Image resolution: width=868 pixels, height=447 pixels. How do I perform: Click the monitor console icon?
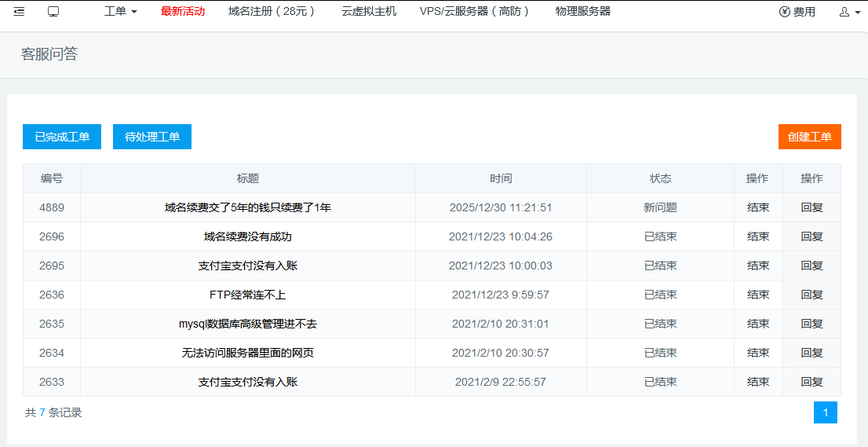pyautogui.click(x=53, y=12)
